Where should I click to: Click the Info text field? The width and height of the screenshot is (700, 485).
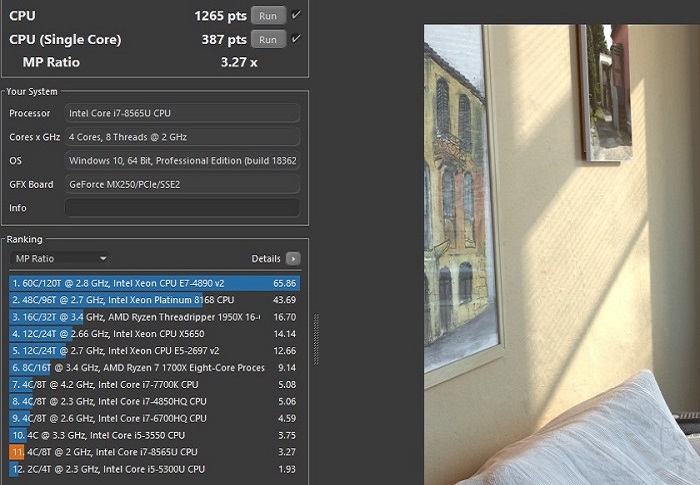pyautogui.click(x=182, y=208)
